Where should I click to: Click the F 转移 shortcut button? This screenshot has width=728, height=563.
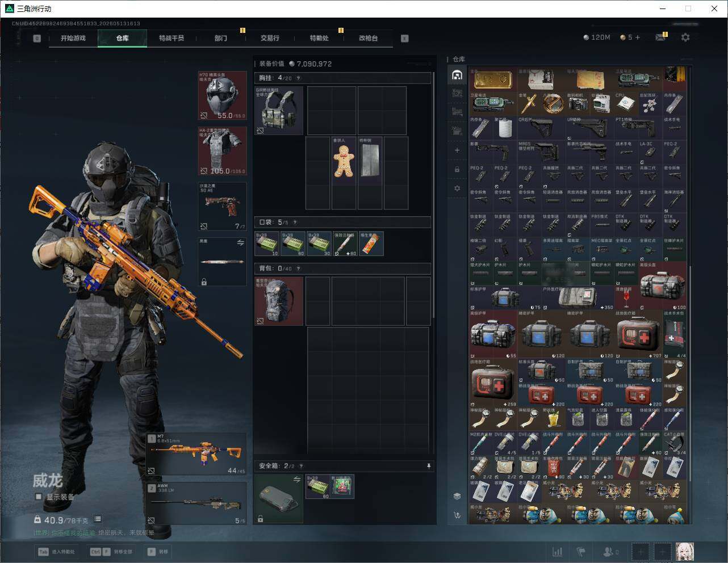(x=158, y=552)
